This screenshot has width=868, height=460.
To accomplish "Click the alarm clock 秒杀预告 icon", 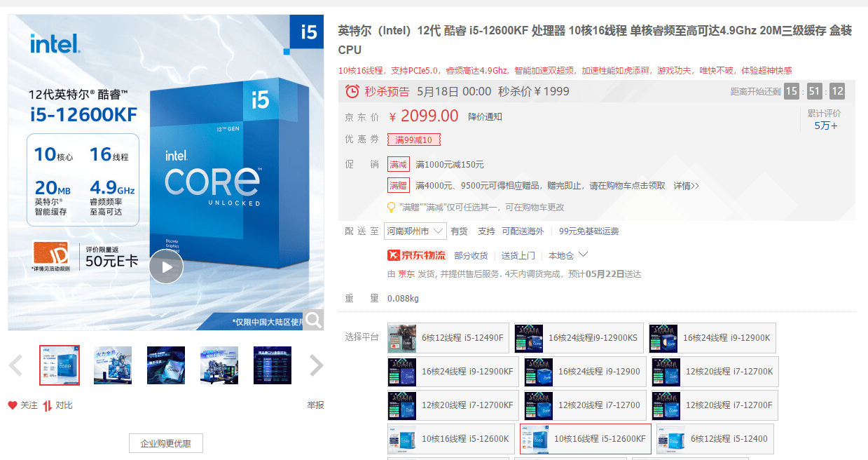I will 352,91.
